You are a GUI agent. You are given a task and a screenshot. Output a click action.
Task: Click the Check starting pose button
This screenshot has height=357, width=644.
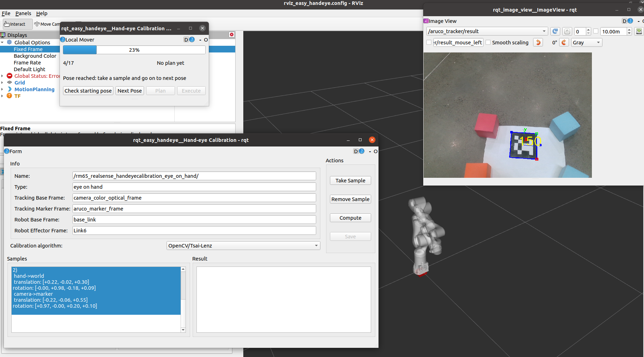click(x=88, y=91)
